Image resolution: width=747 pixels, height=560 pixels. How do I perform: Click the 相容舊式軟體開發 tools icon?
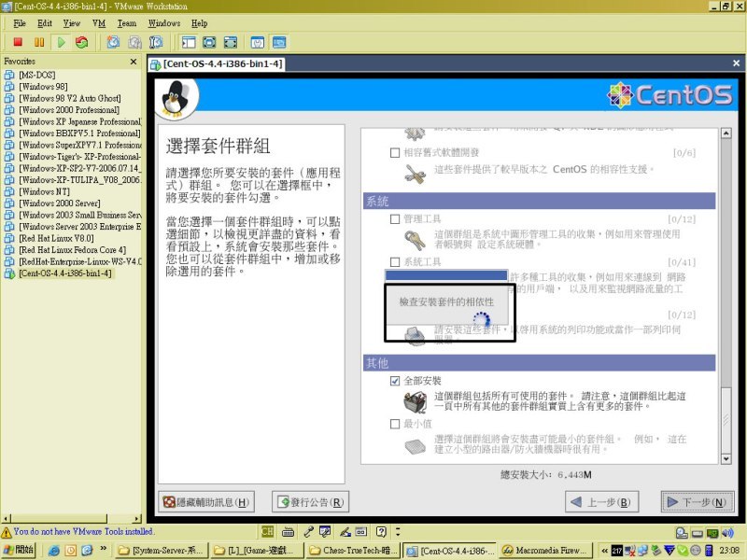coord(415,174)
